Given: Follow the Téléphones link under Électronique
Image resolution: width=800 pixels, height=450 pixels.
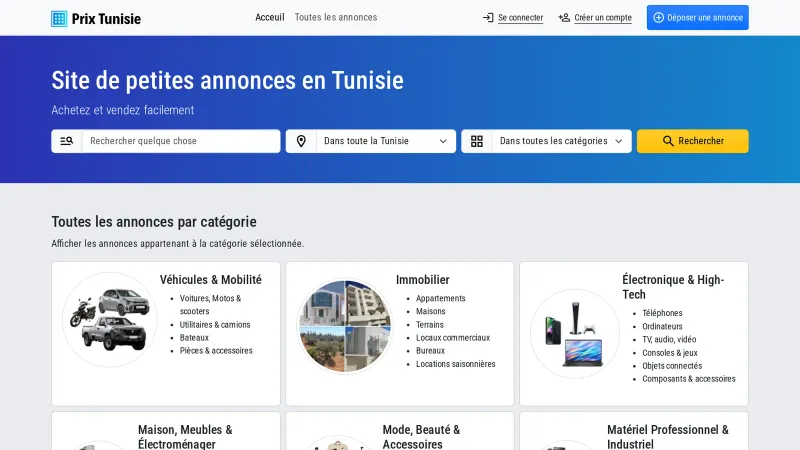Looking at the screenshot, I should click(662, 313).
